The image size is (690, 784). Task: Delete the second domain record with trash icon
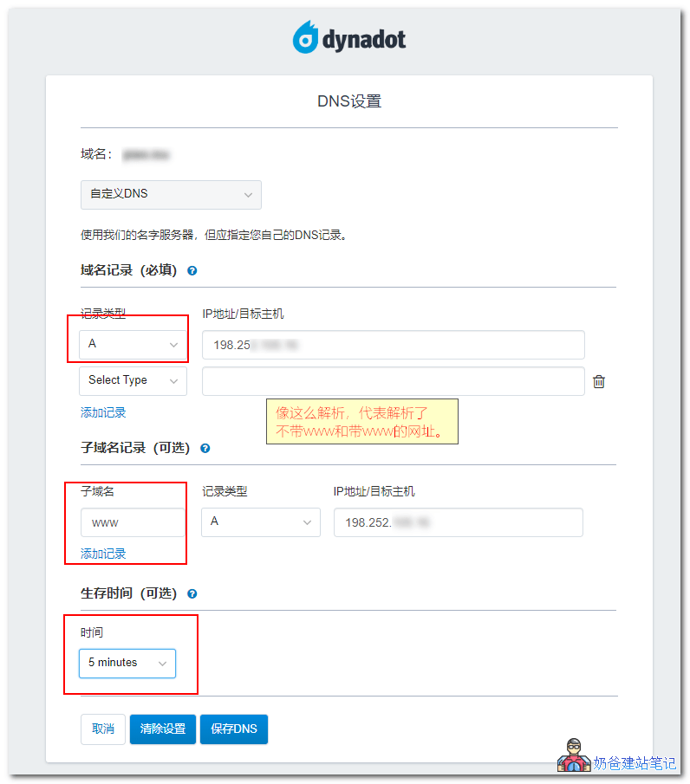(599, 381)
